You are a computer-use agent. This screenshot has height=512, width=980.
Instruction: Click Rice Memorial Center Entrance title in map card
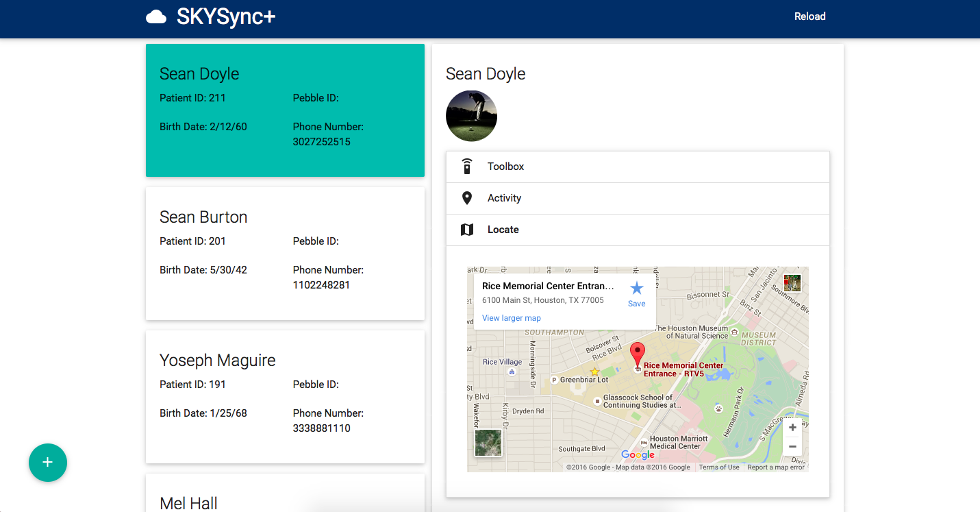(548, 286)
